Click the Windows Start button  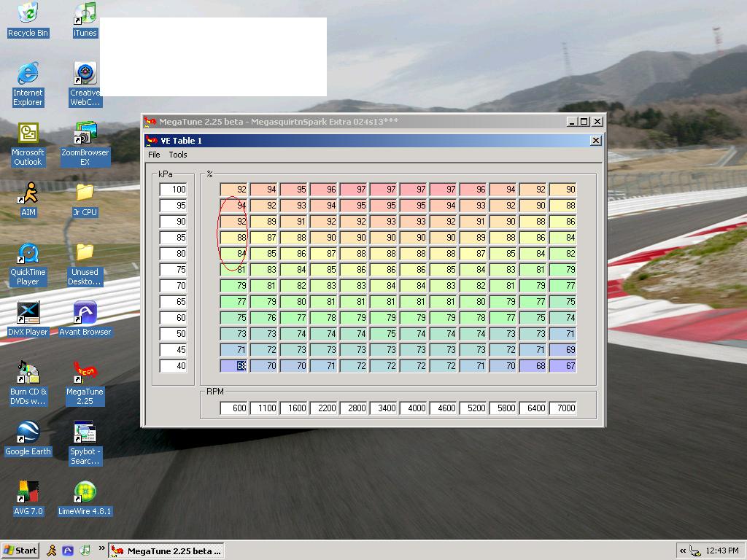(20, 551)
